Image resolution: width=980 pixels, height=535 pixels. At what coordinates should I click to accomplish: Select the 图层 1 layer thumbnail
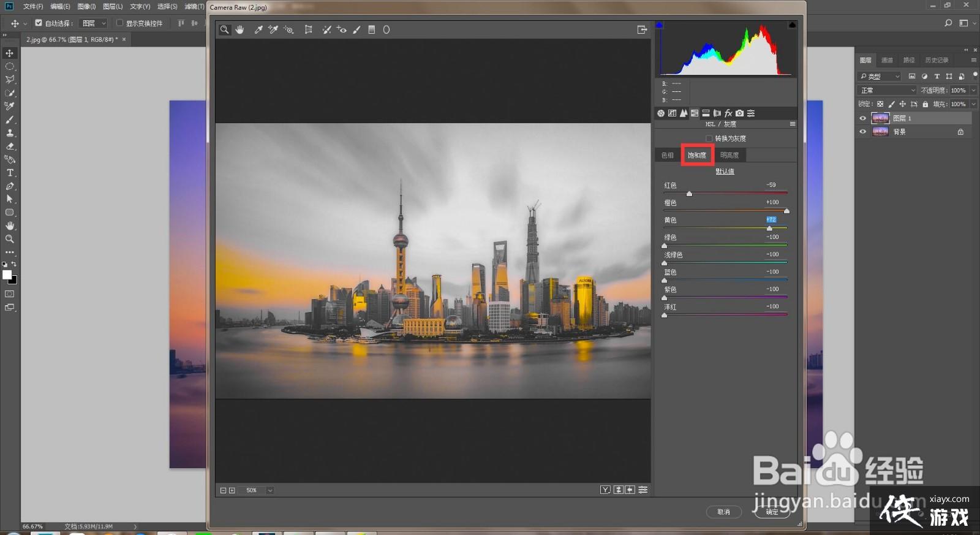(x=880, y=118)
